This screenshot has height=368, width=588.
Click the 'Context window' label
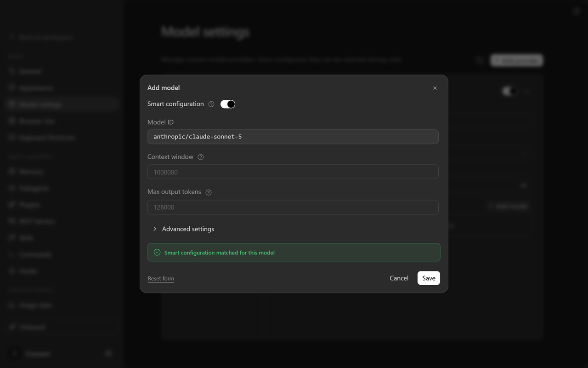(170, 157)
